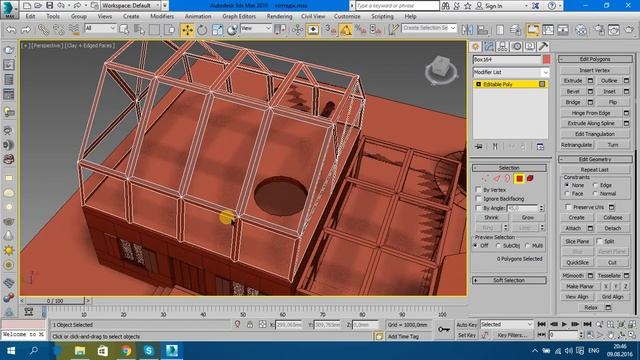The height and width of the screenshot is (360, 640).
Task: Enable the By Vertex checkbox
Action: tap(478, 190)
